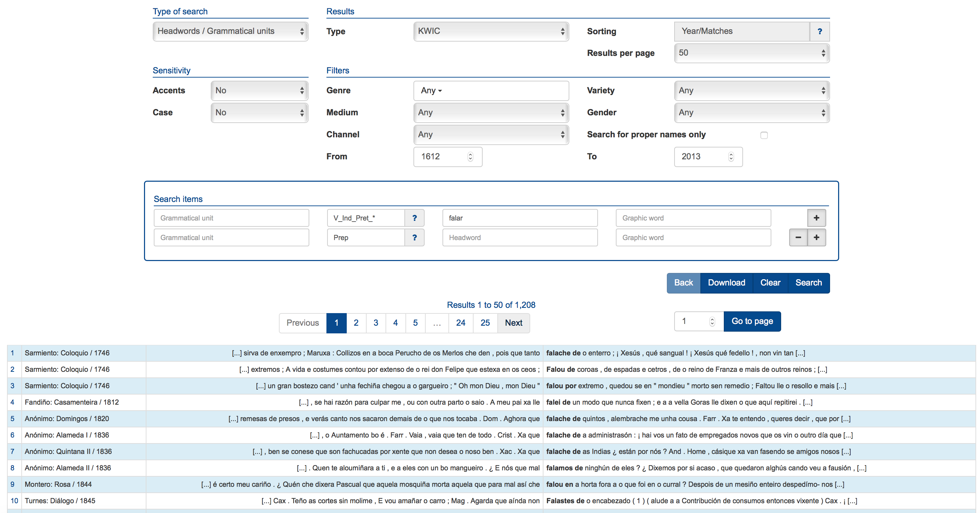Click Download button to export results
The width and height of the screenshot is (980, 513).
[x=725, y=282]
